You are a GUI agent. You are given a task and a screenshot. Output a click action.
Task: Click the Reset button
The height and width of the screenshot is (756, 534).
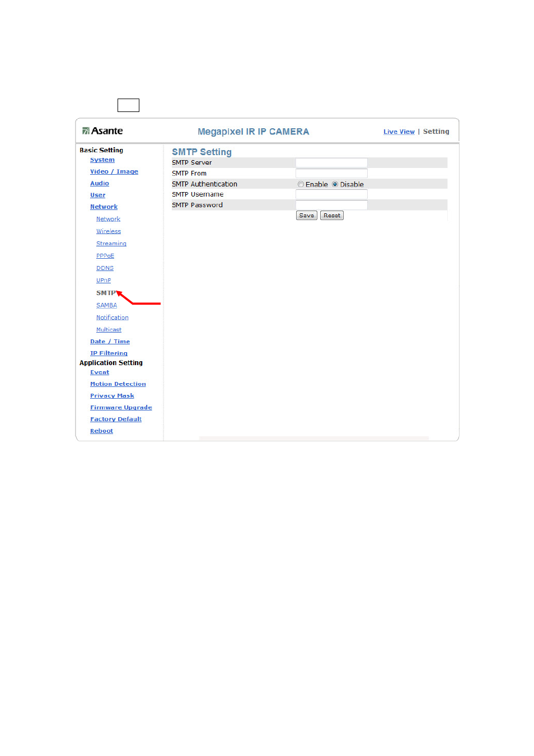point(332,216)
